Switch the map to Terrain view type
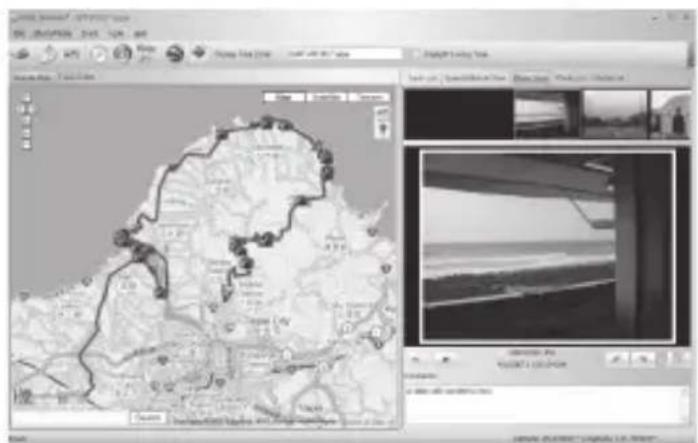The image size is (698, 443). [x=369, y=97]
